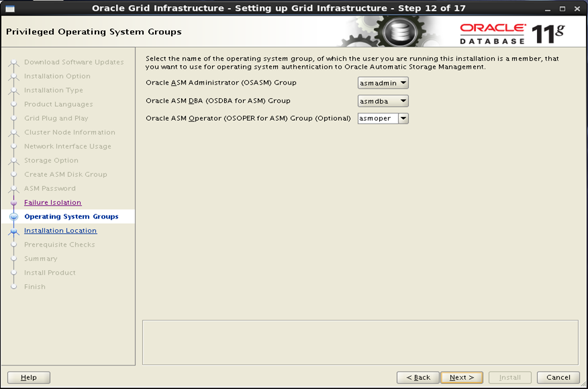The image size is (588, 389).
Task: Proceed with the Next button
Action: [x=462, y=378]
